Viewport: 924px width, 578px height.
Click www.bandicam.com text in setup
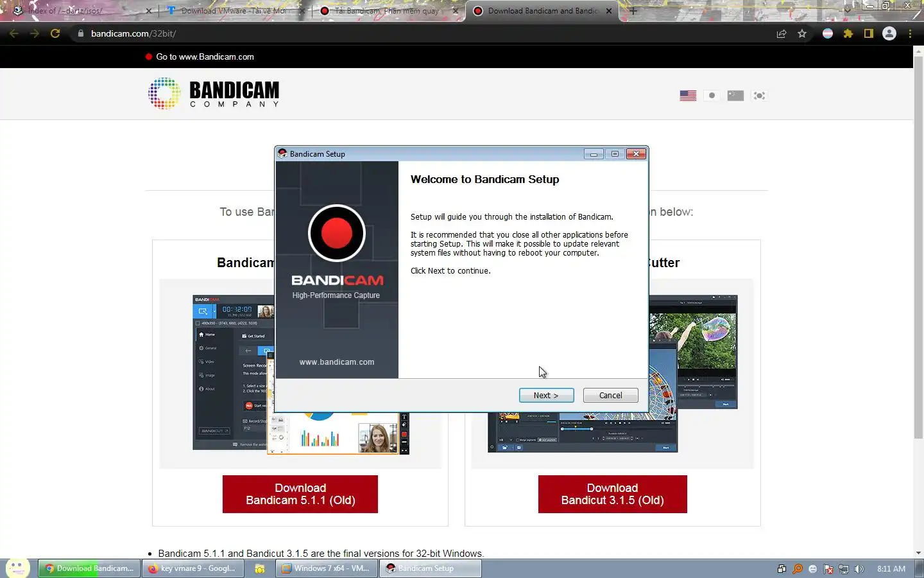pos(337,362)
